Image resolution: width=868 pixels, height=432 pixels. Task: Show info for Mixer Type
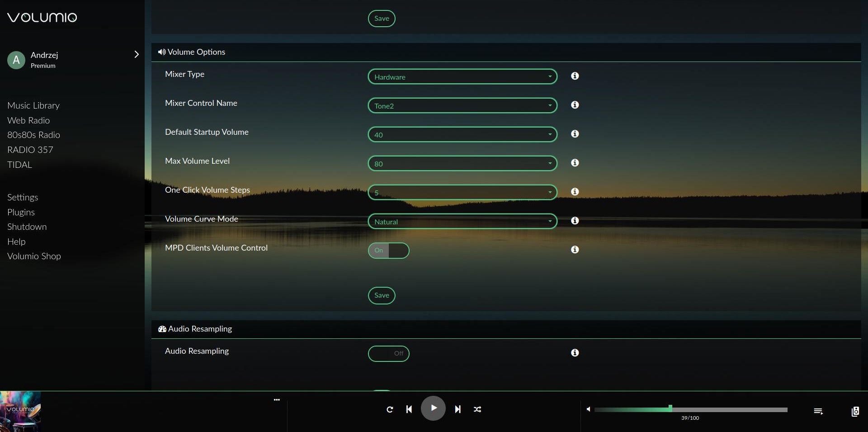[575, 76]
